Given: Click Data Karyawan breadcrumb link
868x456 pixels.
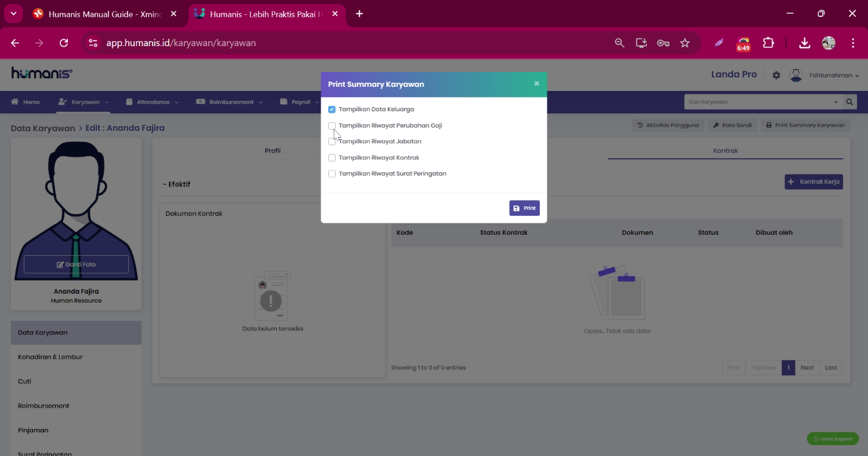Looking at the screenshot, I should tap(43, 128).
